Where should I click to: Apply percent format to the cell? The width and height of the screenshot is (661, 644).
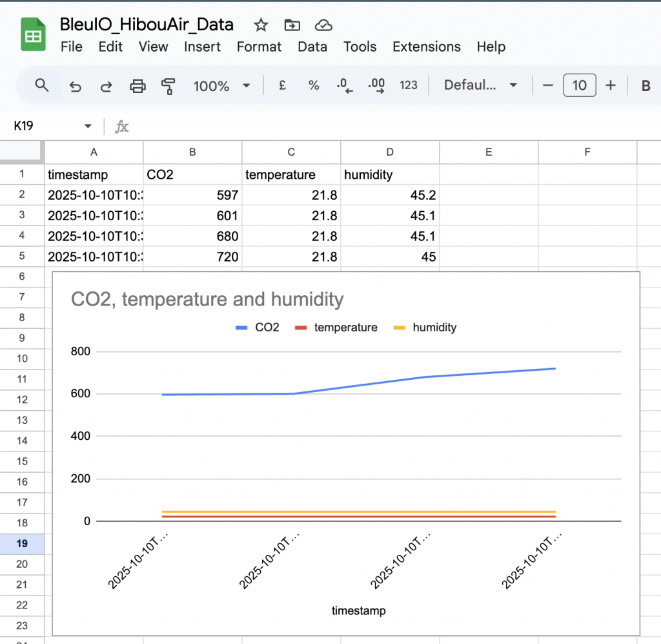[314, 85]
